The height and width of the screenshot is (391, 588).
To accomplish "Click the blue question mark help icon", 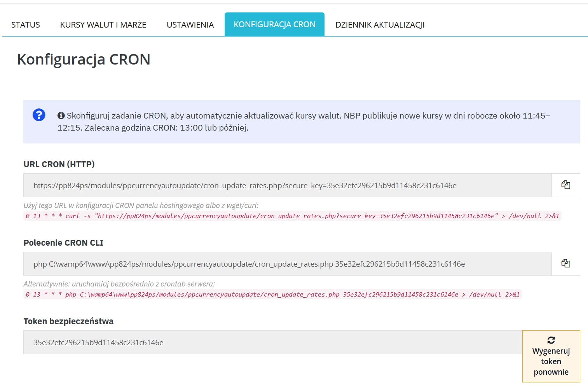I will pyautogui.click(x=38, y=115).
